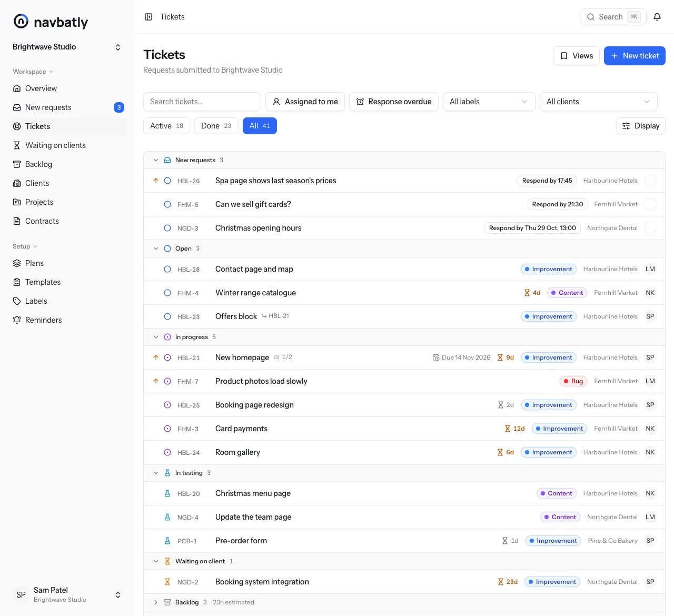Click the LM assignee avatar on HBL-28

(650, 269)
